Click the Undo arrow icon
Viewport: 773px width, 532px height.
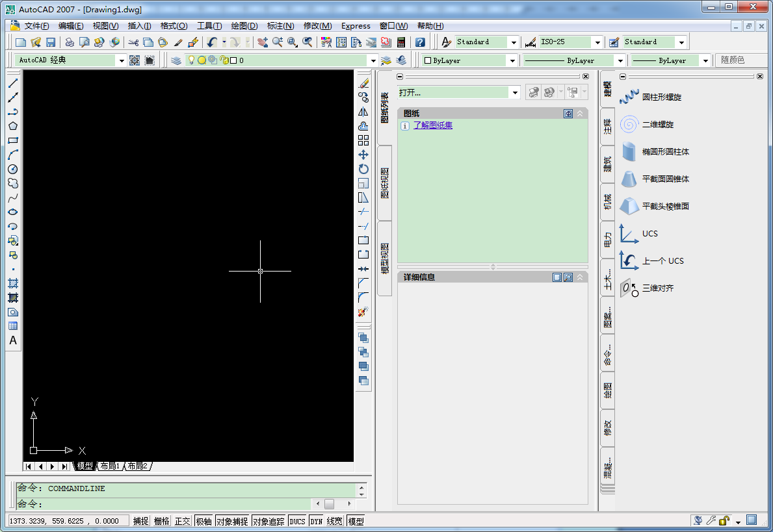click(x=212, y=42)
